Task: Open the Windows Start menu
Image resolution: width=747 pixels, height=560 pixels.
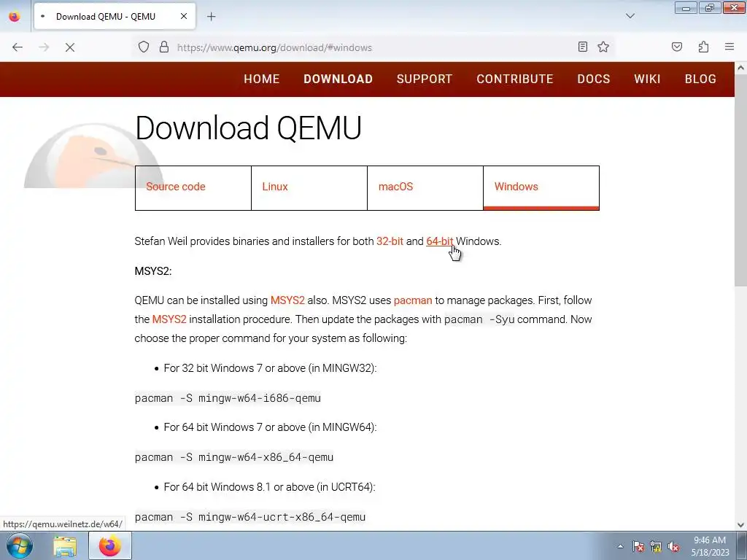Action: coord(20,545)
